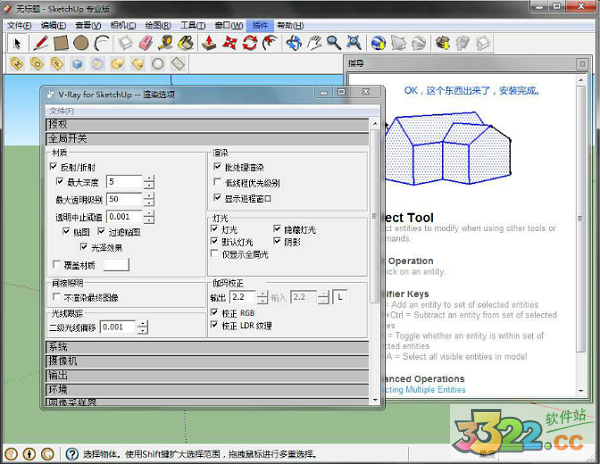Pick the Circle tool
Screen dimensions: 600x464
(81, 43)
